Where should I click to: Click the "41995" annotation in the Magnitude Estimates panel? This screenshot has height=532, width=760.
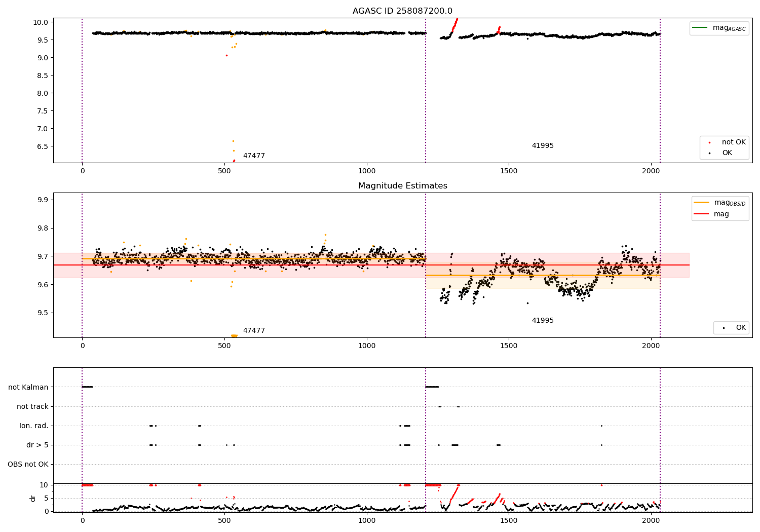pos(543,321)
